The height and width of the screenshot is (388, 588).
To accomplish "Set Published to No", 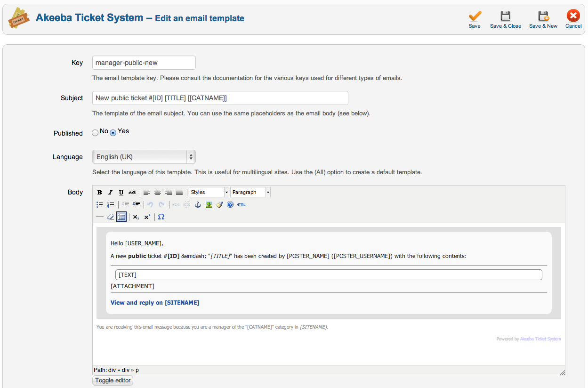I will 95,133.
